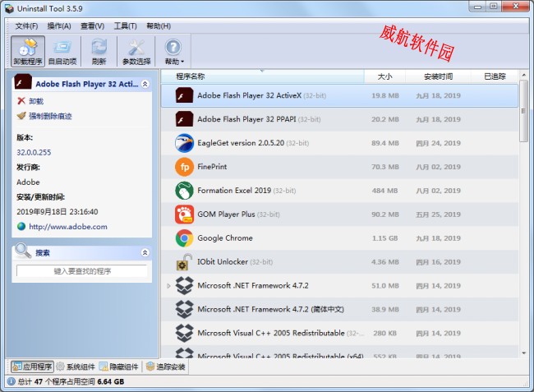
Task: Click the Flash icon in details panel header
Action: pos(23,83)
